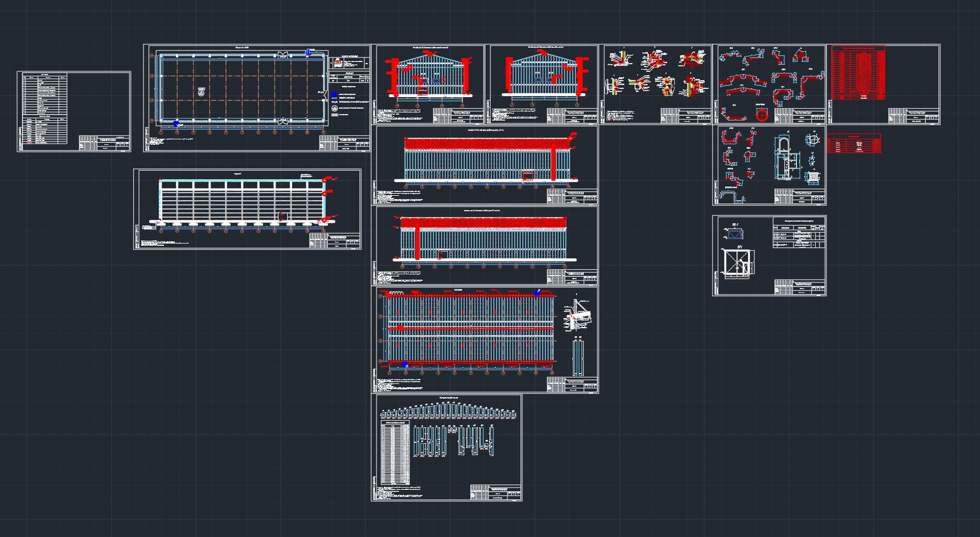Click the emblem symbol at floor plan center
This screenshot has width=980, height=537.
point(201,92)
